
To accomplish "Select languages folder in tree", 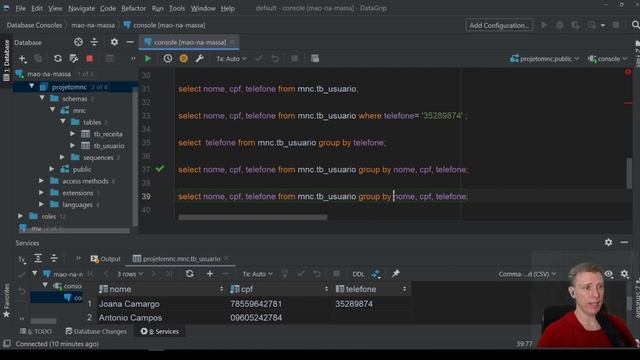I will point(77,204).
